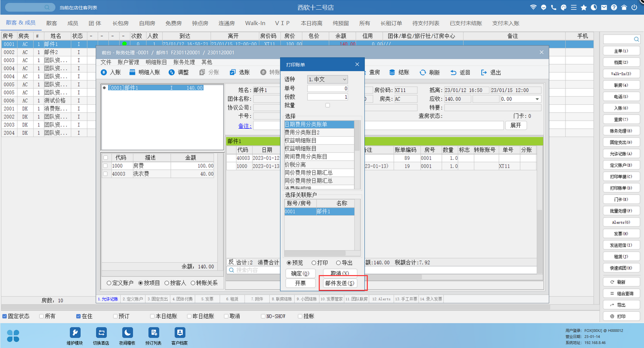This screenshot has width=644, height=348.
Task: Select 费用分类账目2 in bill list
Action: tap(319, 132)
